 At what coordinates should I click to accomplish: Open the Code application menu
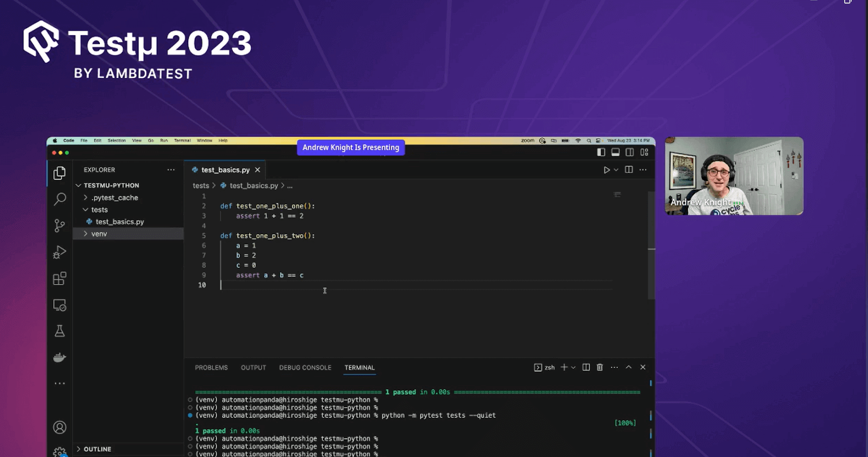click(68, 140)
